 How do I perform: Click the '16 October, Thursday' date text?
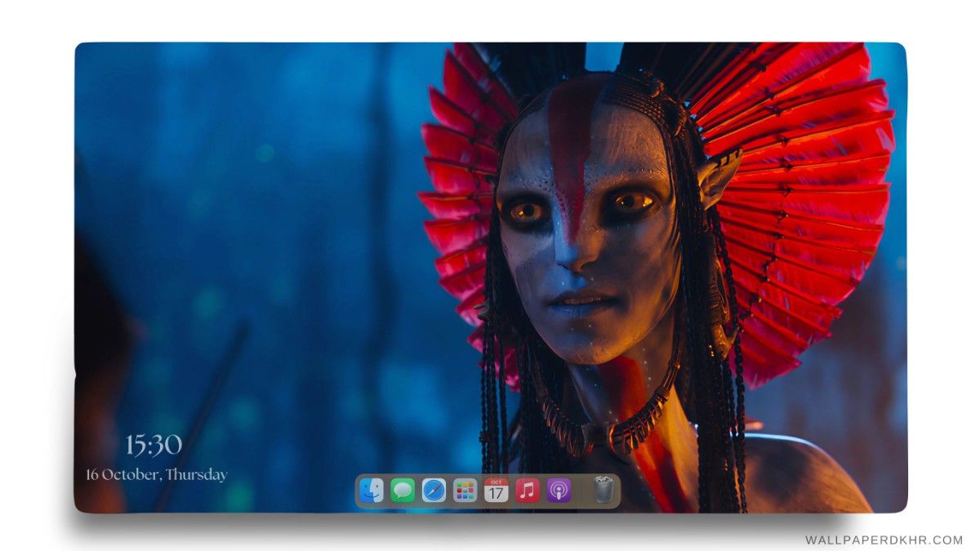click(157, 475)
